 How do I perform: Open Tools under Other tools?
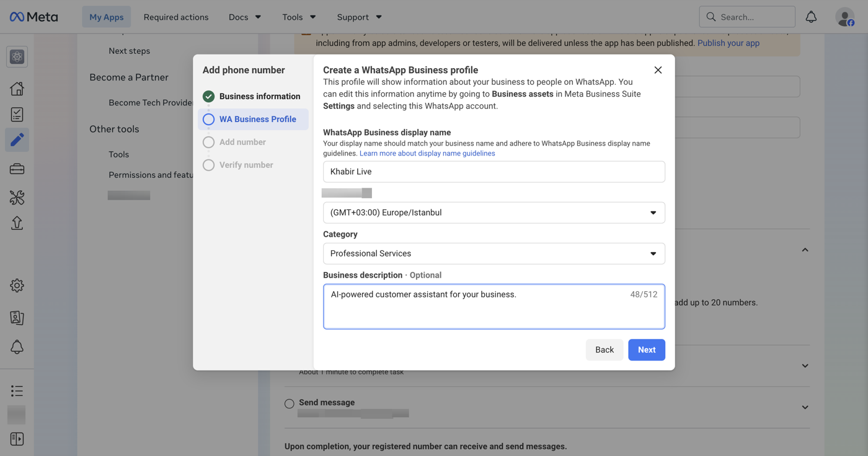(x=118, y=154)
